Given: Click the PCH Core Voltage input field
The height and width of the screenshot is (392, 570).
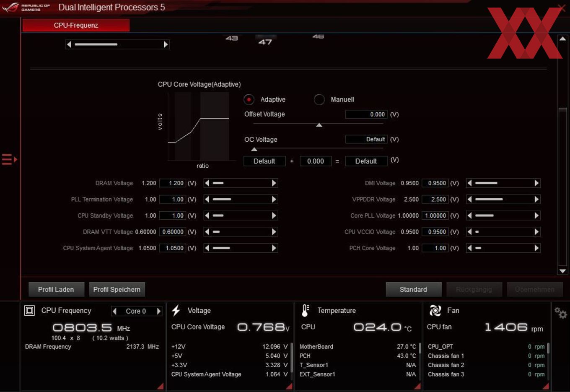Looking at the screenshot, I should pyautogui.click(x=435, y=248).
